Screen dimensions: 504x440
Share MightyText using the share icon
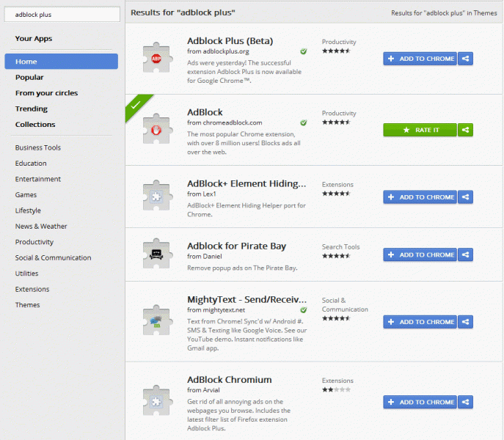[x=465, y=322]
